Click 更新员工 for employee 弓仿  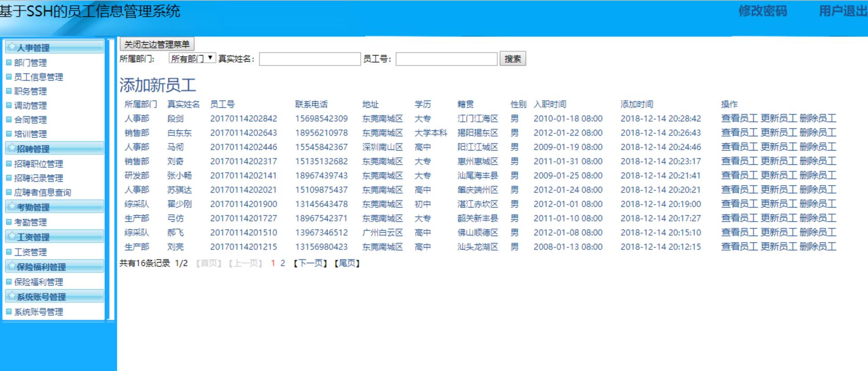pos(778,218)
